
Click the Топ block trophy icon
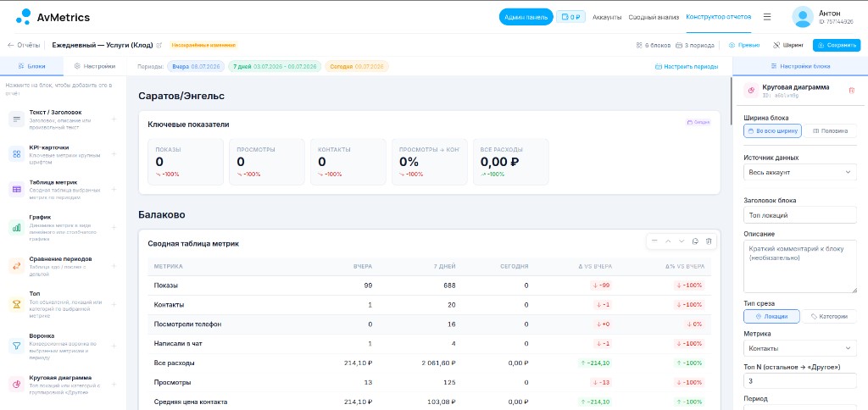[x=16, y=304]
